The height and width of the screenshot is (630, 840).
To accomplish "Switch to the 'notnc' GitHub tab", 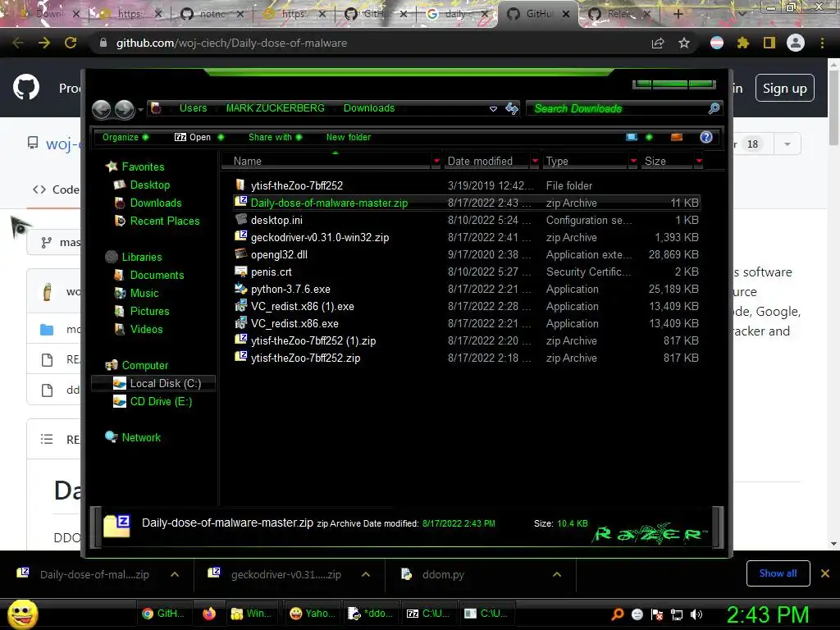I will [x=211, y=14].
